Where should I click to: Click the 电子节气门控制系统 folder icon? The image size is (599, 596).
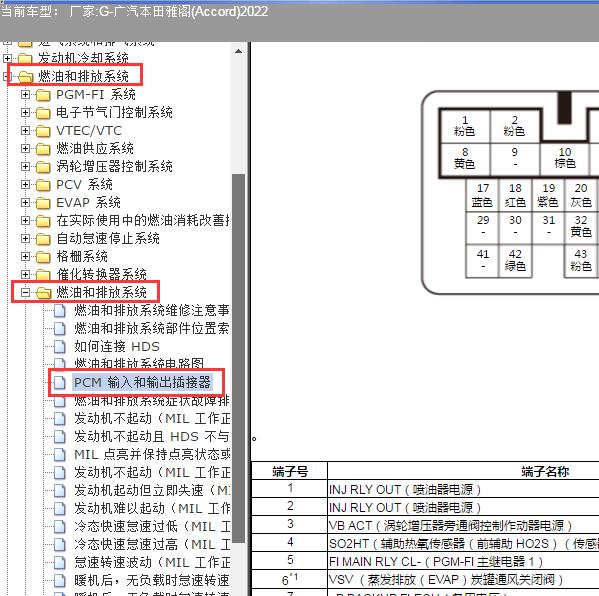43,113
